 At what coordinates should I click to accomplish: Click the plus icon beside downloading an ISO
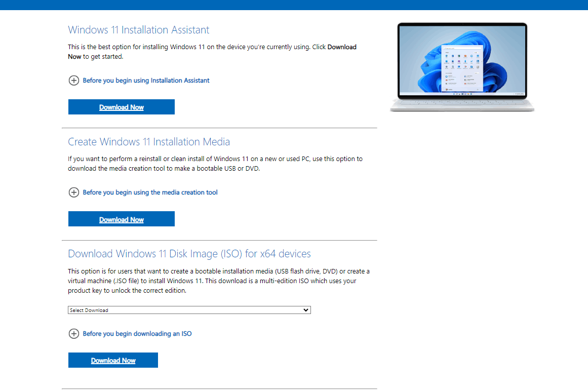[x=74, y=334]
